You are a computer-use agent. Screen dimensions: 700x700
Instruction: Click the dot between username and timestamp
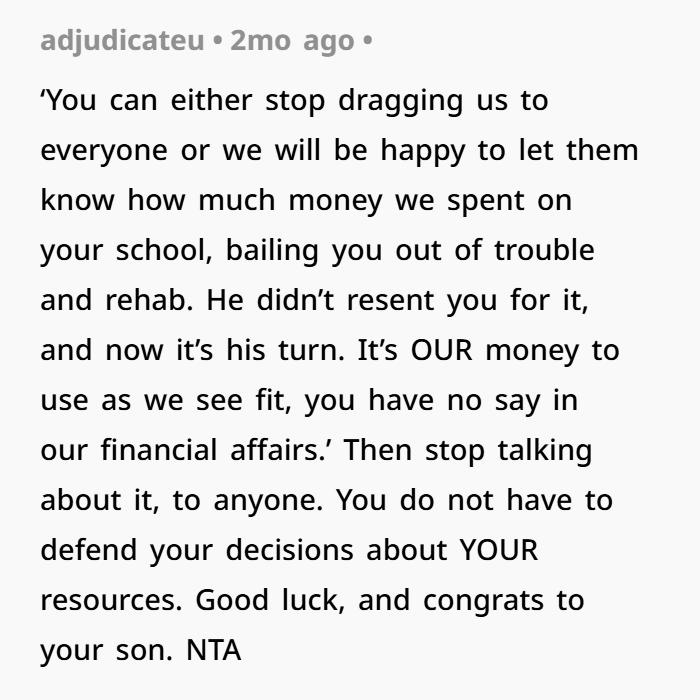218,41
